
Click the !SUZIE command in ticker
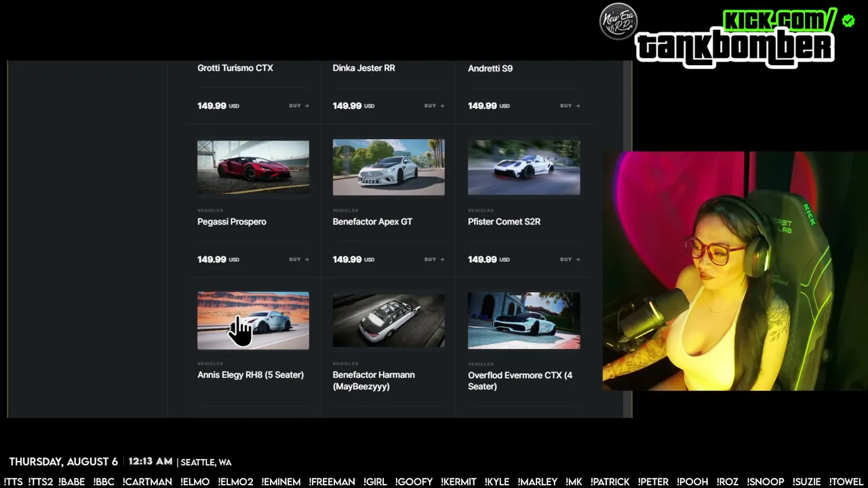pos(807,482)
